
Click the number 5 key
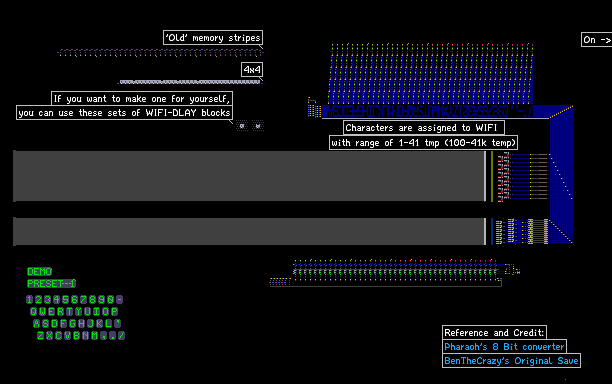point(65,300)
